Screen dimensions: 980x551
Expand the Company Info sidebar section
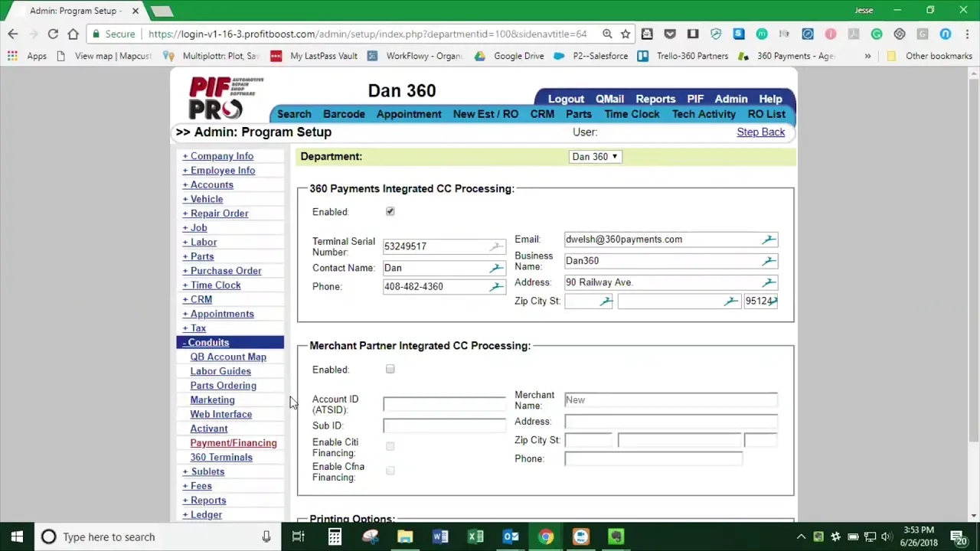pos(218,156)
